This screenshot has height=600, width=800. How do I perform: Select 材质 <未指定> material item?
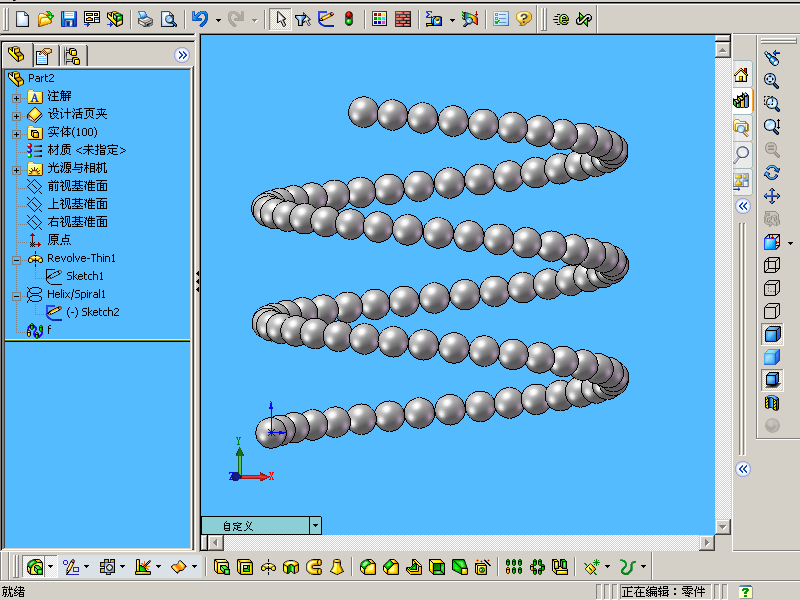pyautogui.click(x=86, y=150)
